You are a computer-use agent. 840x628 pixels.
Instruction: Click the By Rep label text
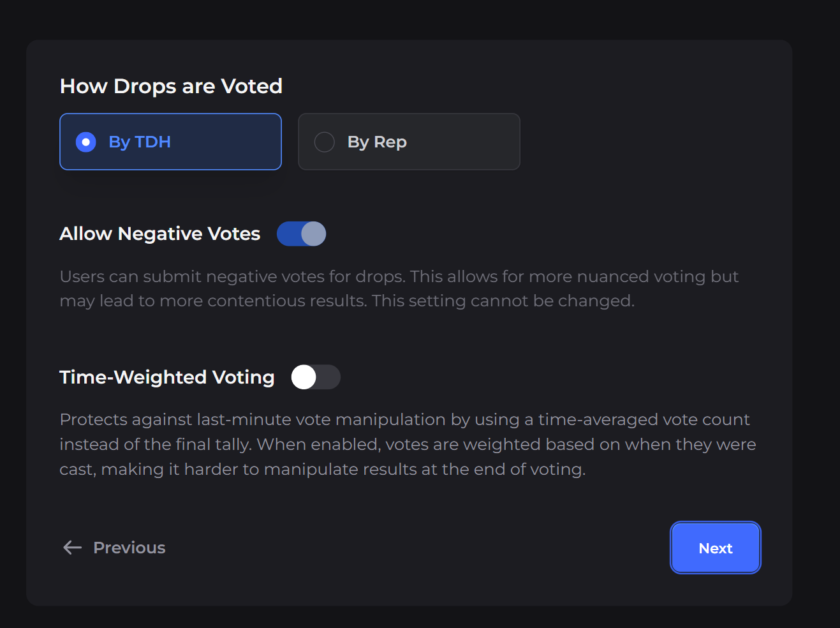(377, 142)
